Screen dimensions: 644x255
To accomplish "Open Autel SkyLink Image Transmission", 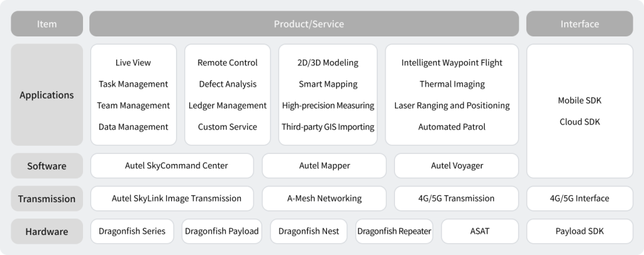I will pos(172,198).
